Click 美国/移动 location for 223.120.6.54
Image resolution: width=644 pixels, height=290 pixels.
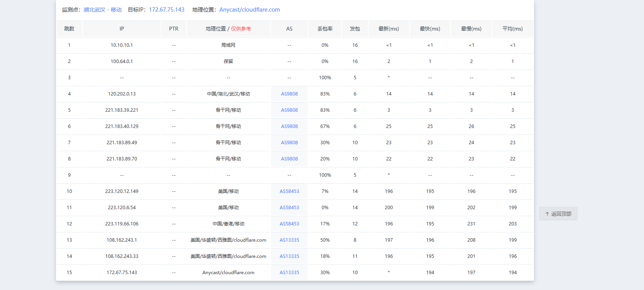pos(229,208)
